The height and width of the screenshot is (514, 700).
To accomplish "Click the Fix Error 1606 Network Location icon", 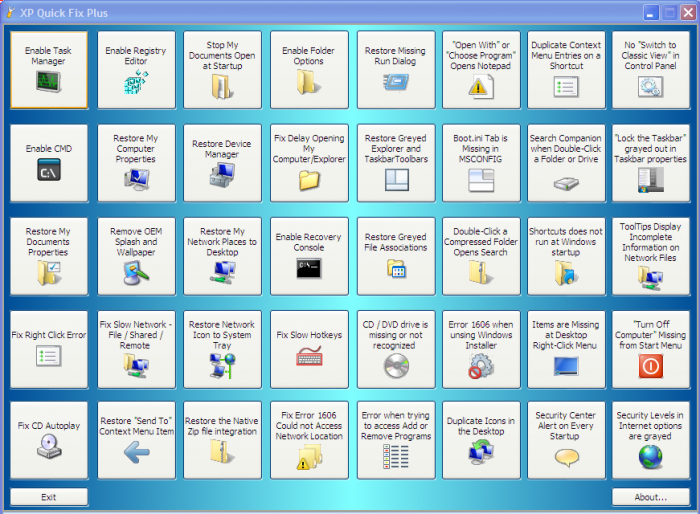I will click(309, 457).
